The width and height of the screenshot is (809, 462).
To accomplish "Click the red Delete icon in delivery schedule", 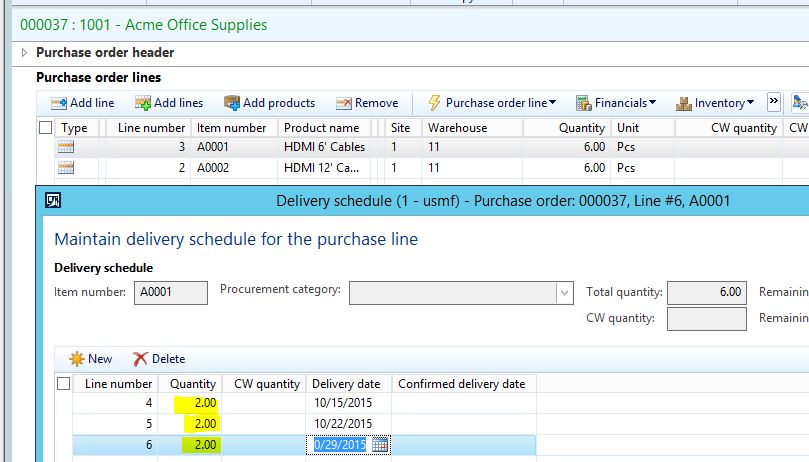I will pos(140,359).
